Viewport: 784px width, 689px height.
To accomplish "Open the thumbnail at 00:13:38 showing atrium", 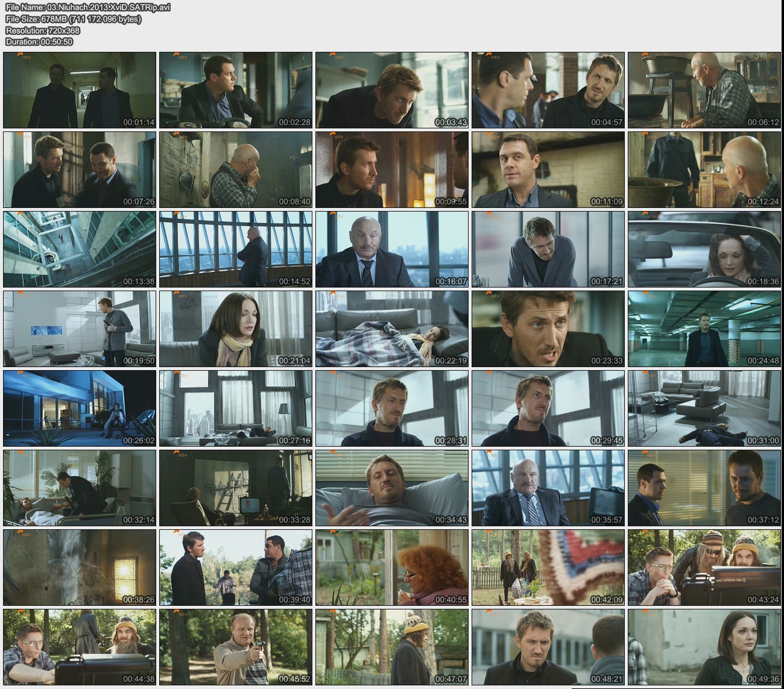I will point(80,249).
